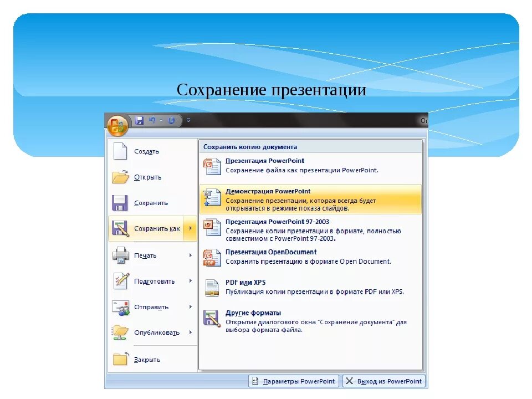Expand the Опубликовать submenu arrow
532x399 pixels.
coord(191,332)
